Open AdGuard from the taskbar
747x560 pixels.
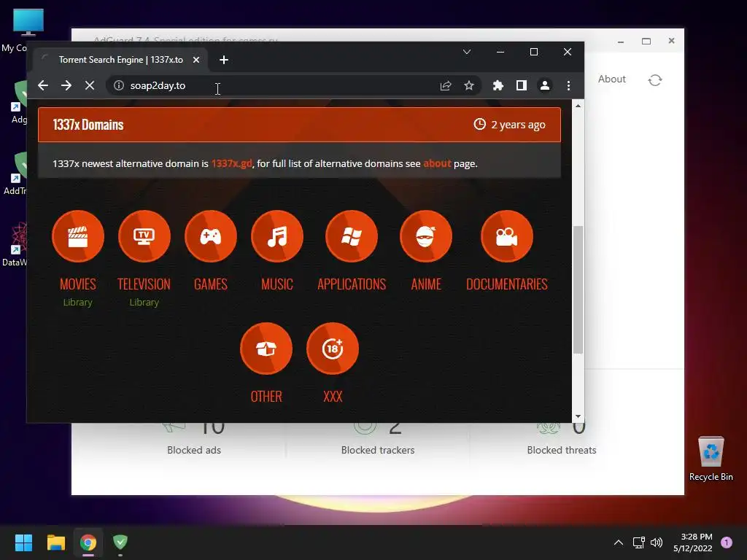[x=120, y=542]
